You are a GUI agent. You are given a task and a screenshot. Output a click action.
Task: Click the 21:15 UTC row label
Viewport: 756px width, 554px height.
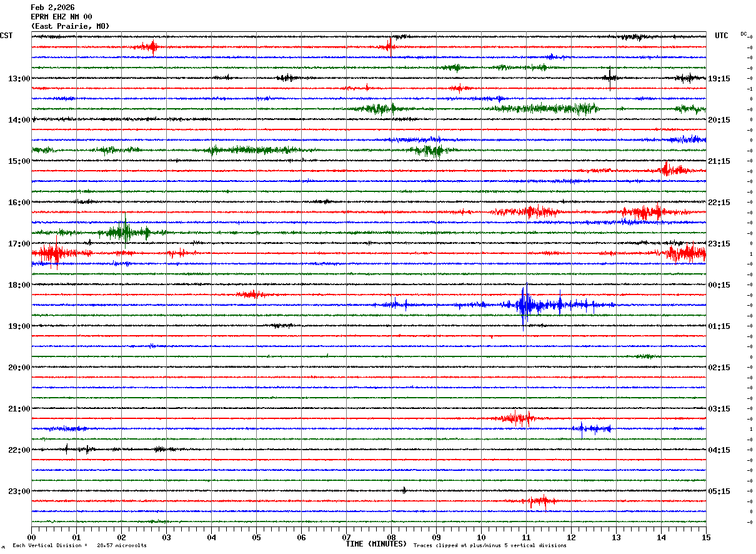pyautogui.click(x=719, y=161)
